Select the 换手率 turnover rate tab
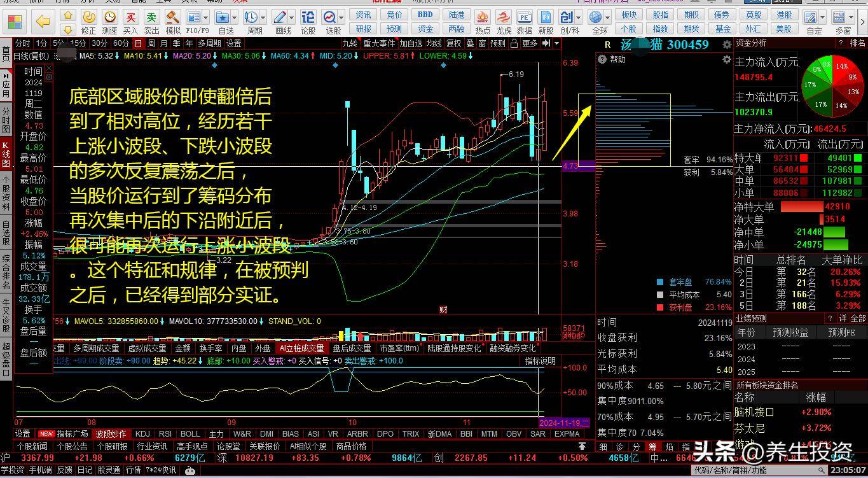This screenshot has height=478, width=868. [210, 348]
